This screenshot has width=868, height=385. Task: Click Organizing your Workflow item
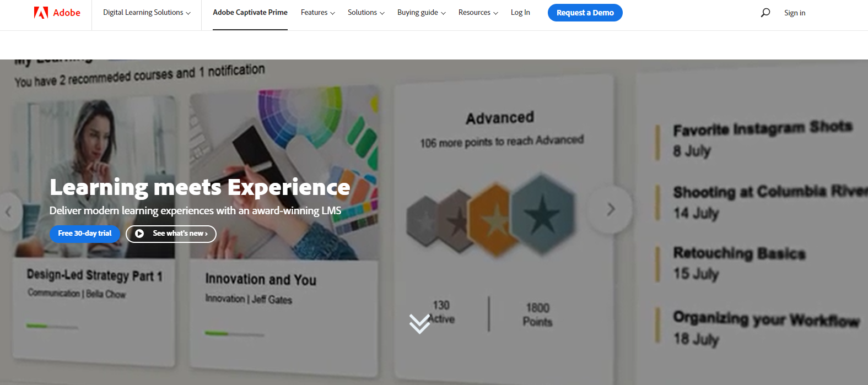click(766, 328)
